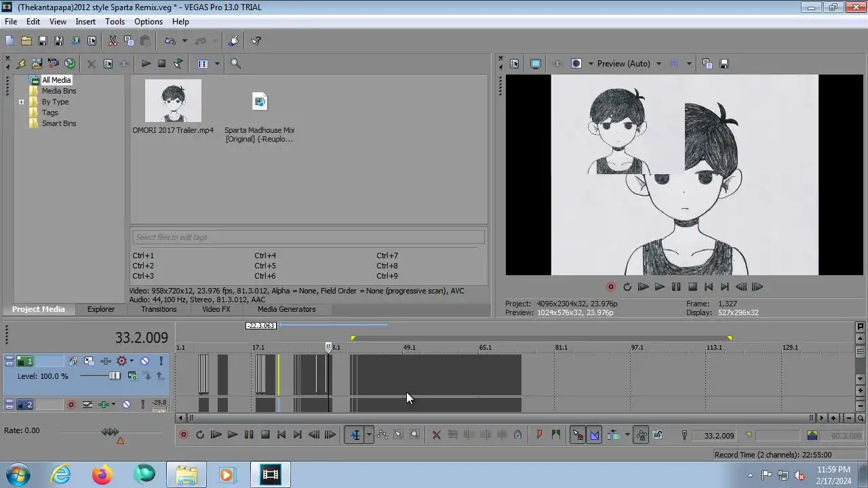Image resolution: width=868 pixels, height=488 pixels.
Task: Click the Copy icon in the main toolbar
Action: [129, 41]
